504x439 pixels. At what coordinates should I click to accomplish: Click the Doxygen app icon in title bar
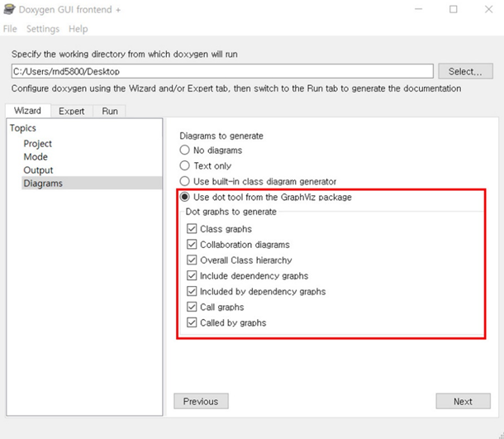tap(9, 9)
